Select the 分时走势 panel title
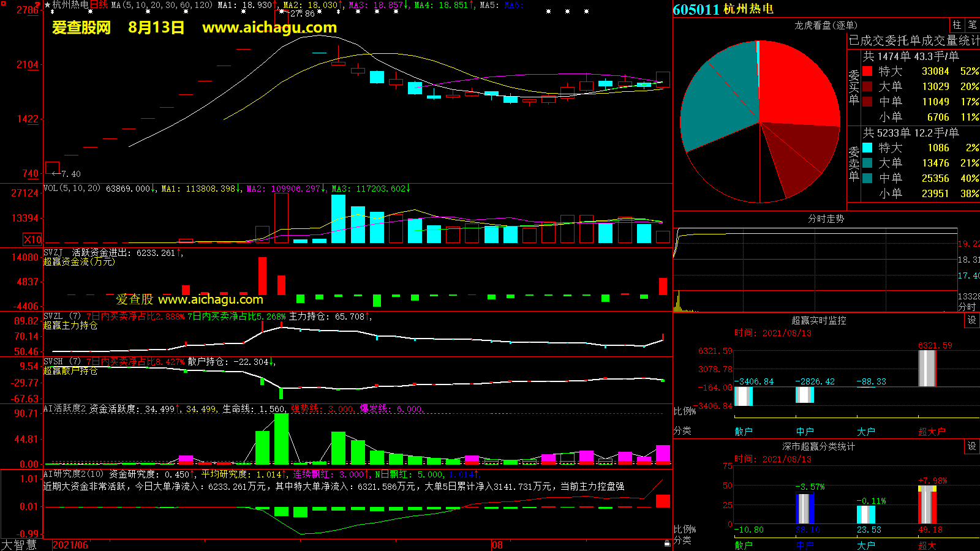The image size is (980, 551). (x=826, y=219)
